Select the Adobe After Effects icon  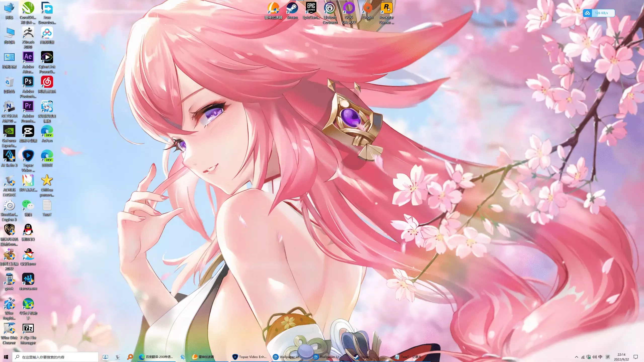[x=28, y=62]
